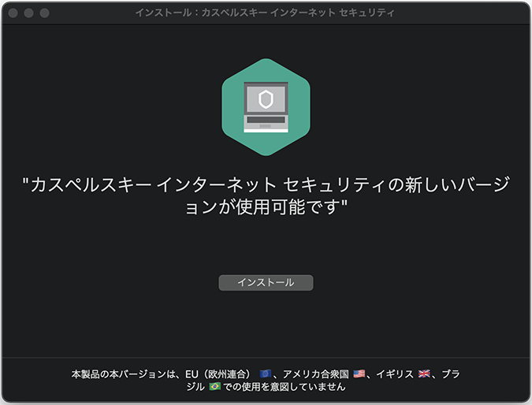
Task: Click the text での使用を意図していません
Action: (285, 387)
